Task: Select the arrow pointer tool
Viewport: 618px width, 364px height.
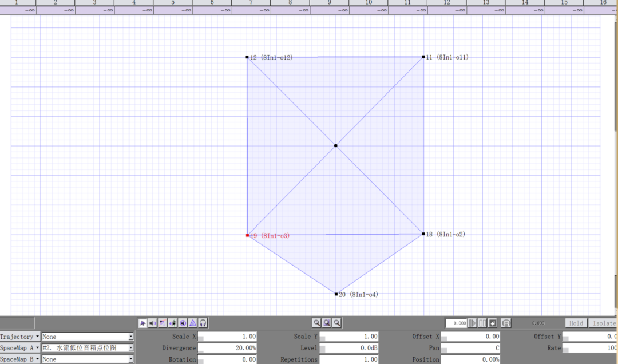Action: 143,323
